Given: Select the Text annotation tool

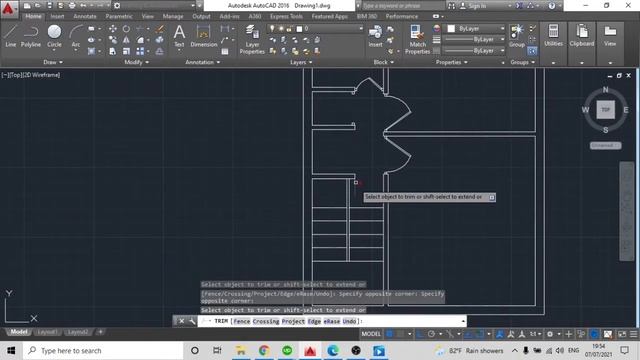Looking at the screenshot, I should point(179,36).
